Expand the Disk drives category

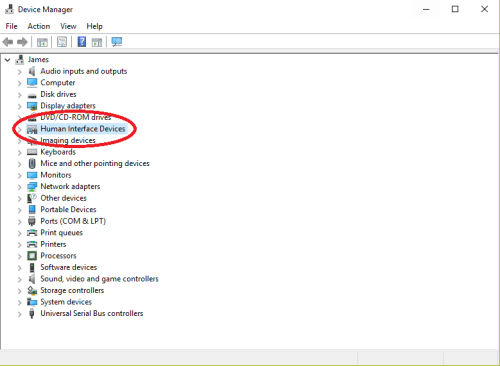point(20,95)
